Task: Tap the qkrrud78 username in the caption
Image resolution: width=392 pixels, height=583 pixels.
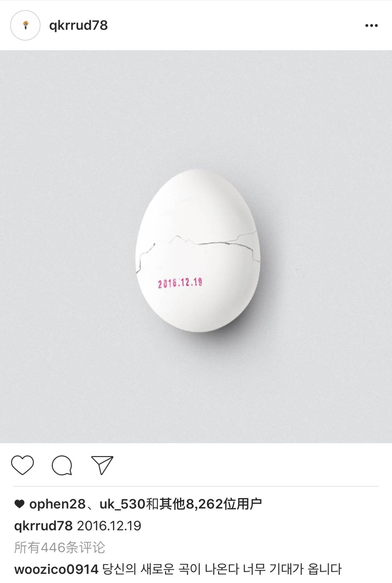Action: click(44, 526)
